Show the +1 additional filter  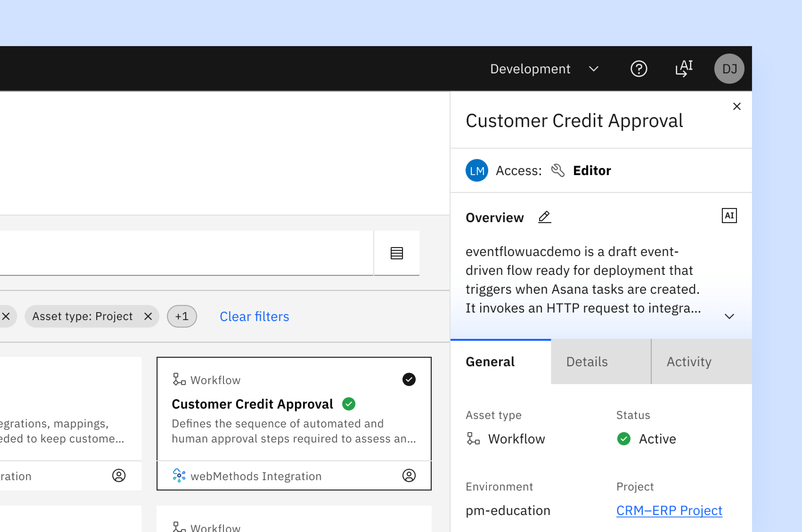[x=182, y=316]
